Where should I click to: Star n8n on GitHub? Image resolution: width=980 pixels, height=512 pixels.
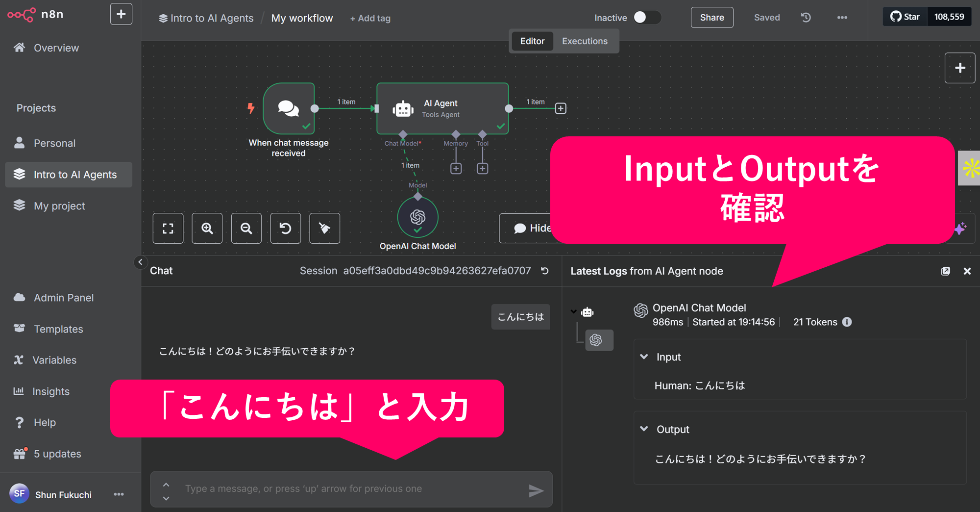point(905,17)
